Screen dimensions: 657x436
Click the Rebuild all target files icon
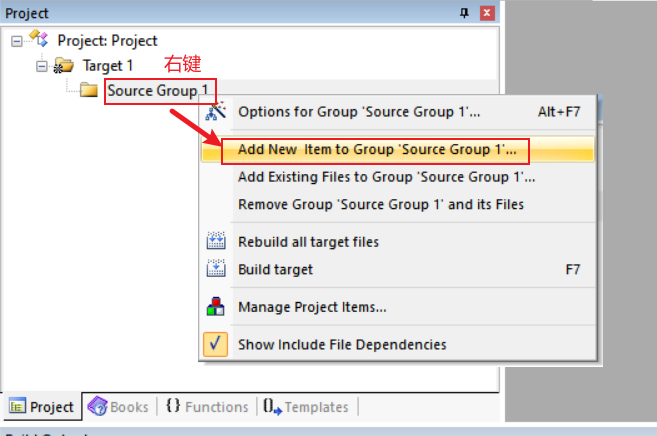coord(216,241)
